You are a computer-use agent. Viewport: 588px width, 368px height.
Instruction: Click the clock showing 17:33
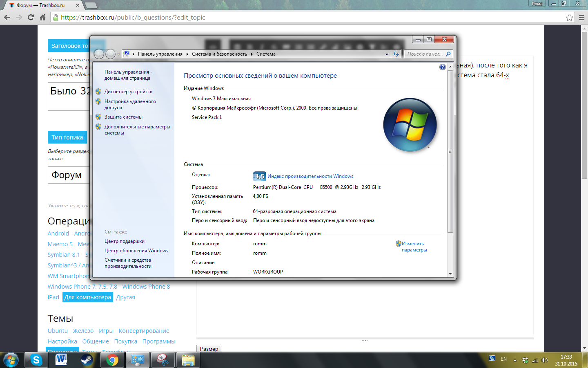click(x=566, y=357)
